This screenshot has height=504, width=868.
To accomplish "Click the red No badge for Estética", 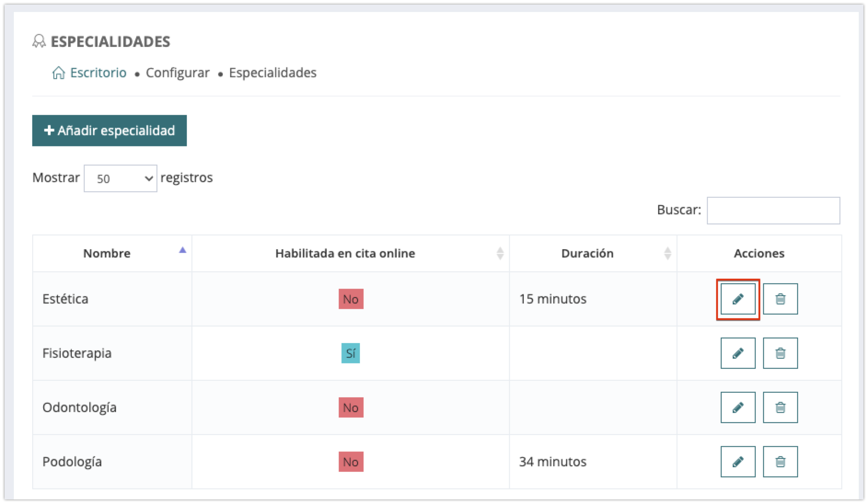I will [351, 299].
